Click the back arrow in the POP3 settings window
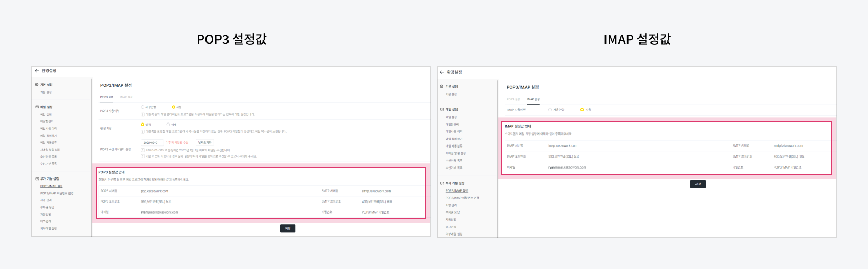Image resolution: width=868 pixels, height=269 pixels. click(x=37, y=71)
